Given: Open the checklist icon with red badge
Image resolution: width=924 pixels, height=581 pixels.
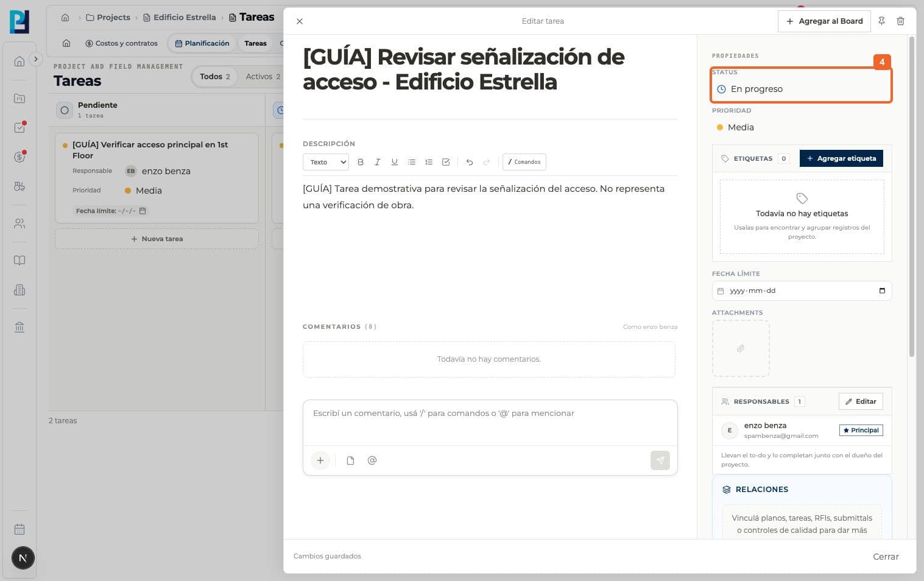Looking at the screenshot, I should click(x=19, y=128).
